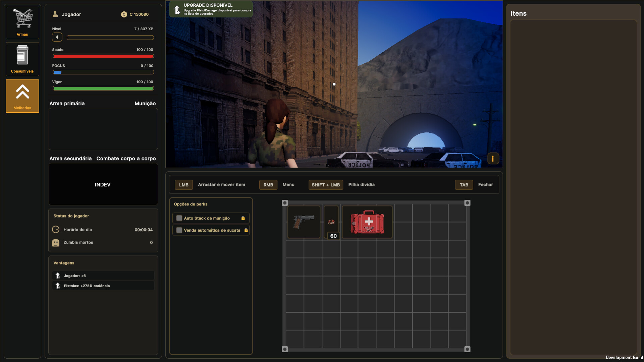The width and height of the screenshot is (644, 362).
Task: Click the Munição heading
Action: [x=145, y=104]
